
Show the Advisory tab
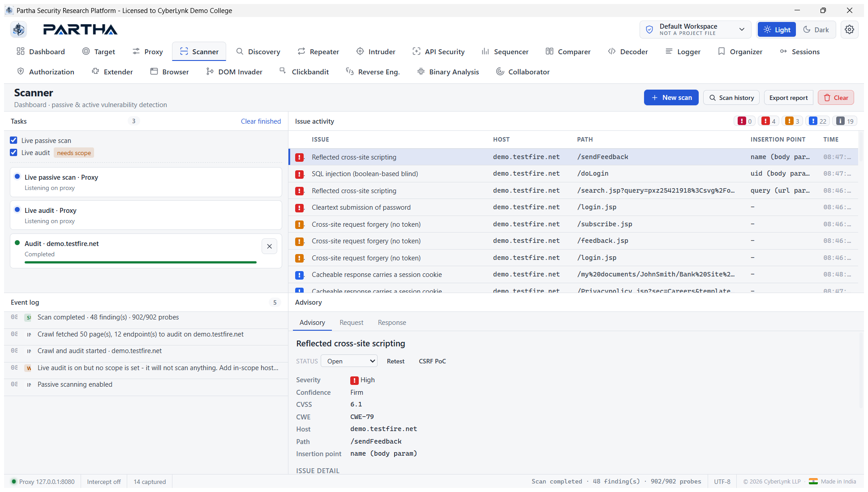(x=312, y=323)
